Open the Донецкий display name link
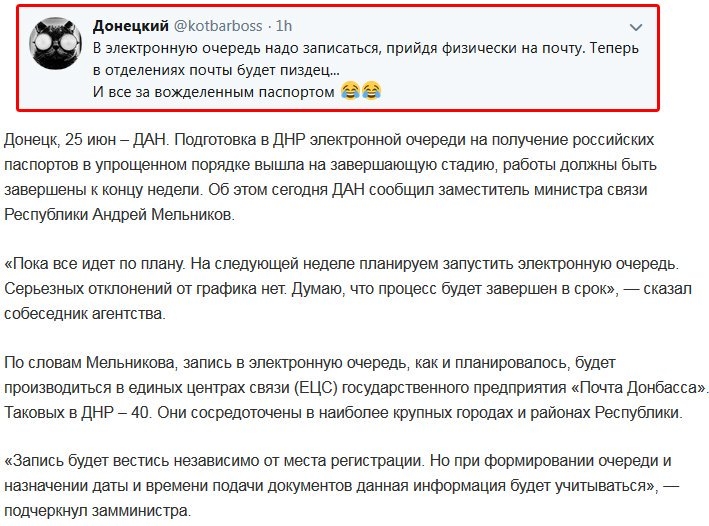This screenshot has height=526, width=709. [x=133, y=24]
